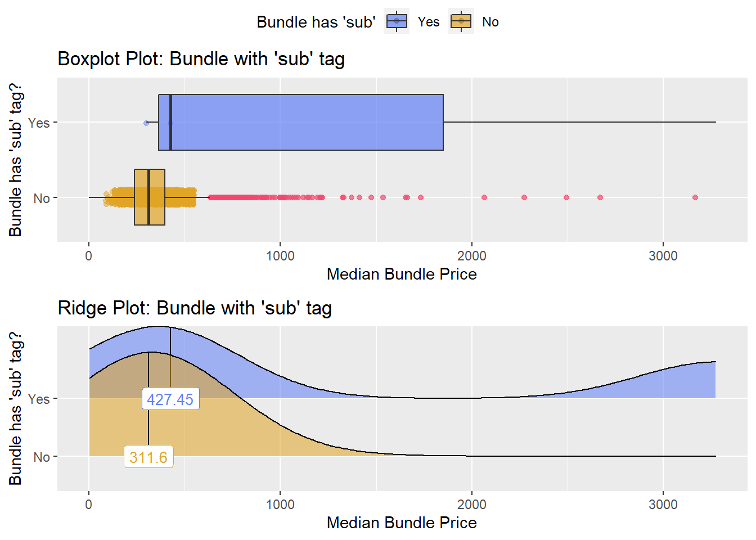The height and width of the screenshot is (540, 756).
Task: Select the 427.45 median label
Action: coord(170,399)
